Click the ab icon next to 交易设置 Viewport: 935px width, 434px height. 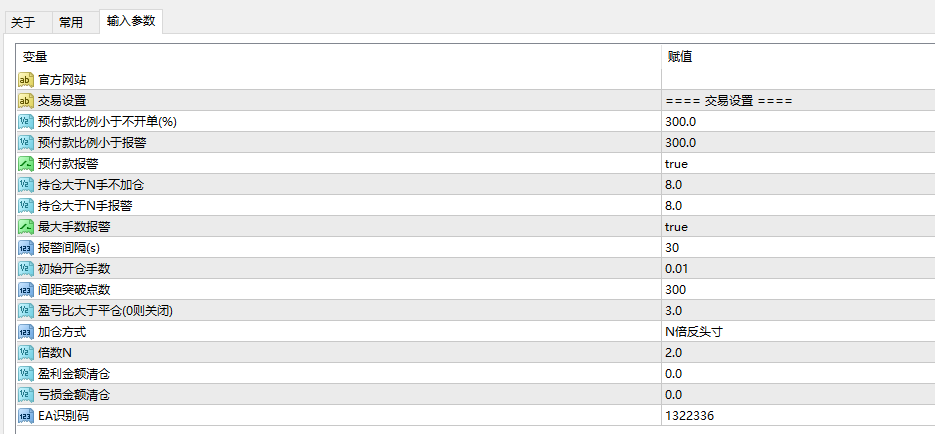[x=26, y=101]
